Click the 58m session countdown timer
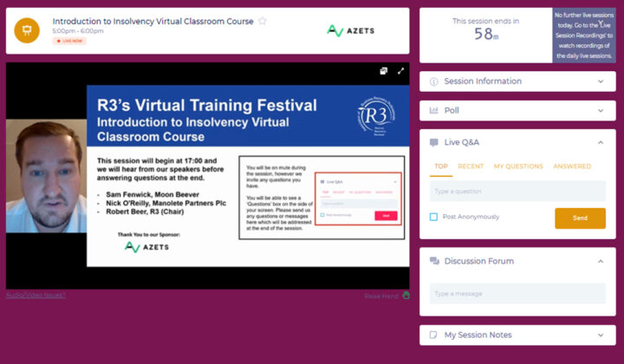The width and height of the screenshot is (624, 364). [486, 34]
